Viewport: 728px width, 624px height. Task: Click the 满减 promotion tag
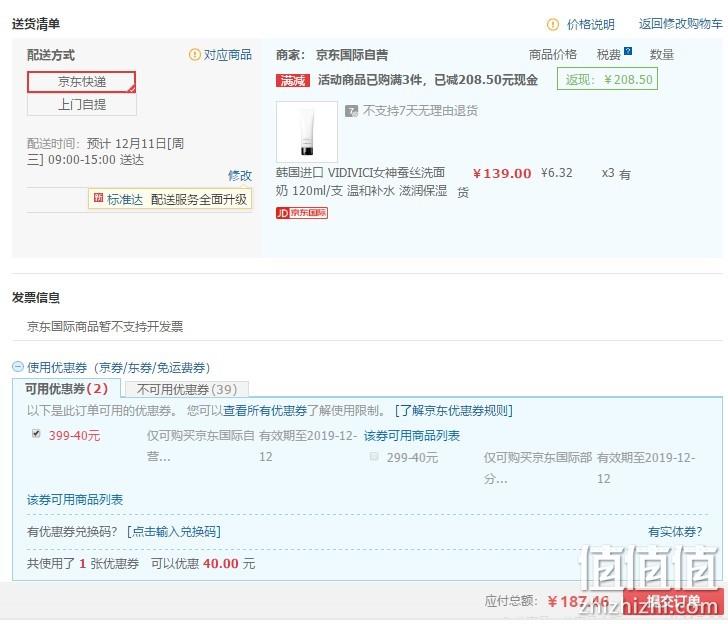[292, 81]
